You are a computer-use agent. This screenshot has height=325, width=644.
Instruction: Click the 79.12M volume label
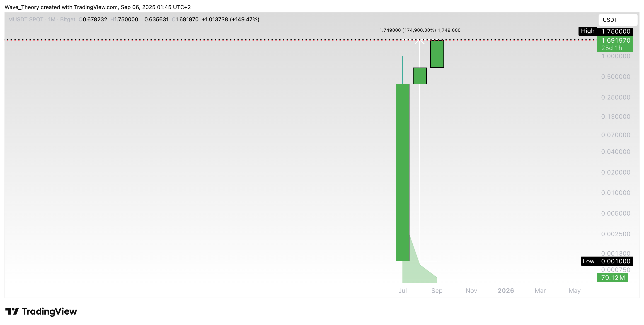pos(613,278)
